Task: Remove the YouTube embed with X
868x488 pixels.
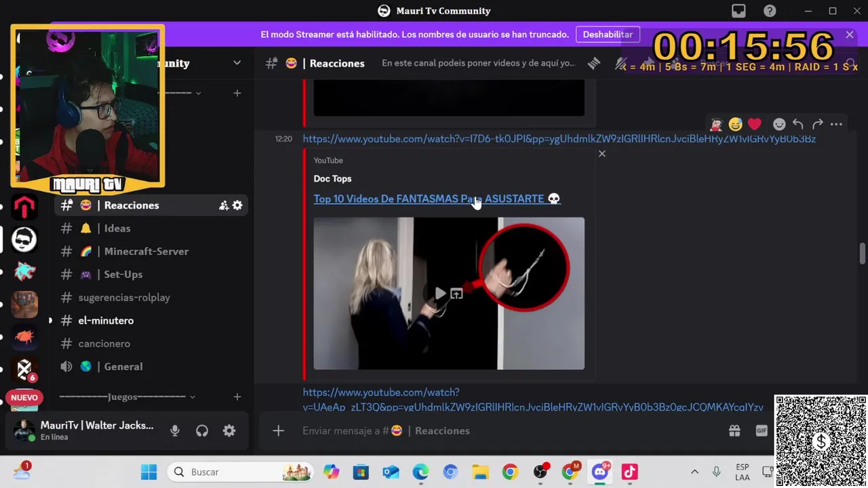Action: [x=601, y=154]
